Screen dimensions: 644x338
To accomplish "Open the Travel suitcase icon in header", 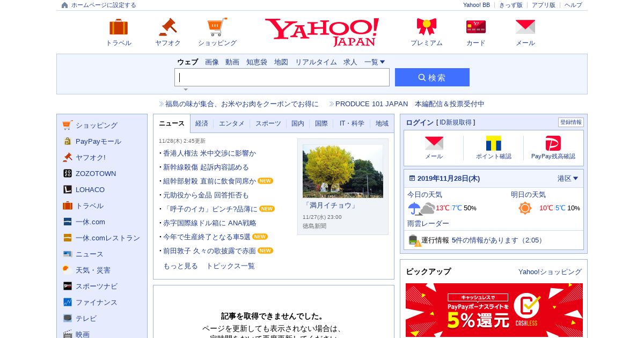I will pos(119,27).
